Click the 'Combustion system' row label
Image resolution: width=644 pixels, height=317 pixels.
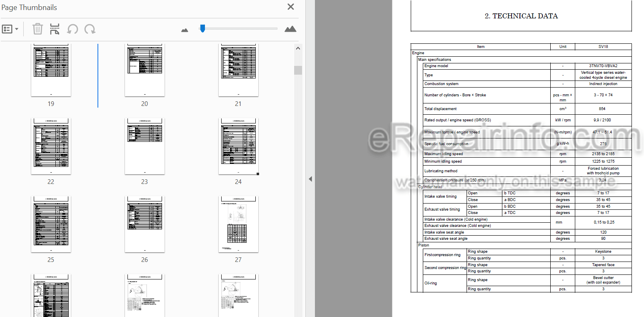[x=441, y=84]
